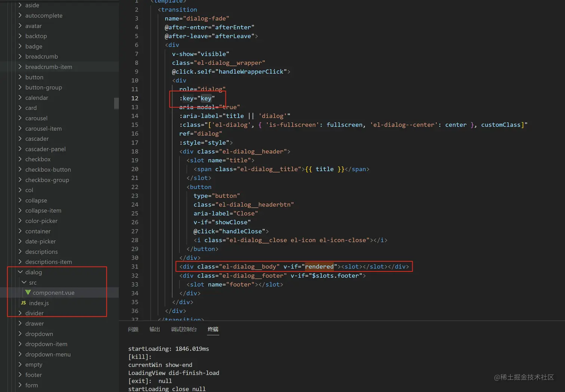Click the @click="handleClose" attribute line
This screenshot has height=392, width=565.
coord(231,231)
